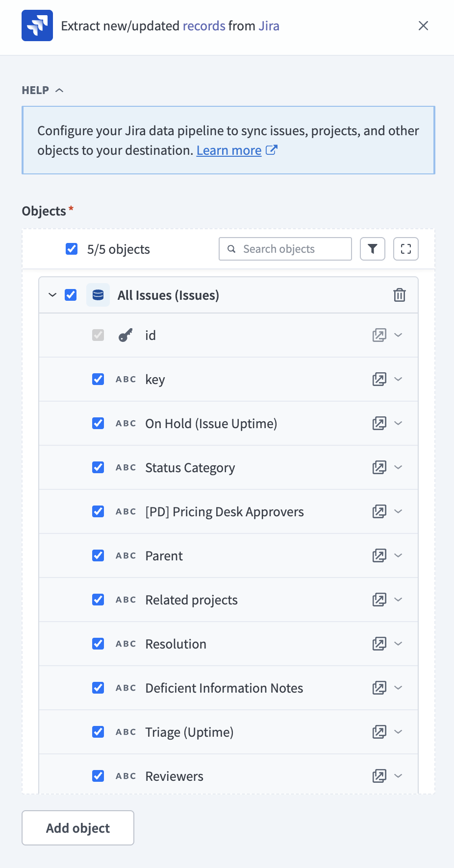This screenshot has height=868, width=454.
Task: Open external-link icon for Resolution row
Action: 379,644
